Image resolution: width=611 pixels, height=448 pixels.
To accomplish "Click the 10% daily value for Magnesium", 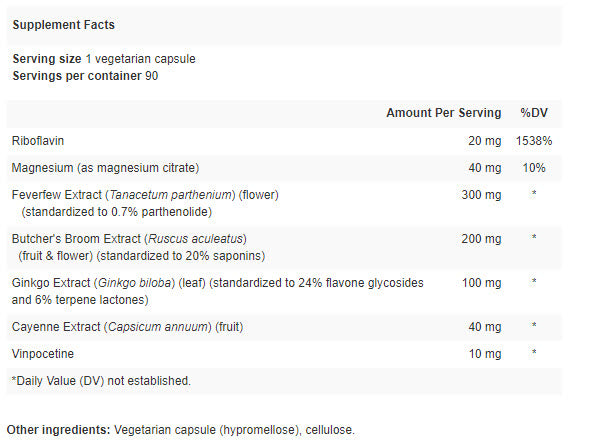I will coord(534,167).
